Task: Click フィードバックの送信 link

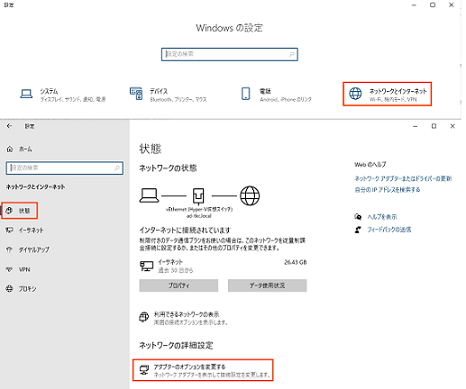Action: (389, 229)
